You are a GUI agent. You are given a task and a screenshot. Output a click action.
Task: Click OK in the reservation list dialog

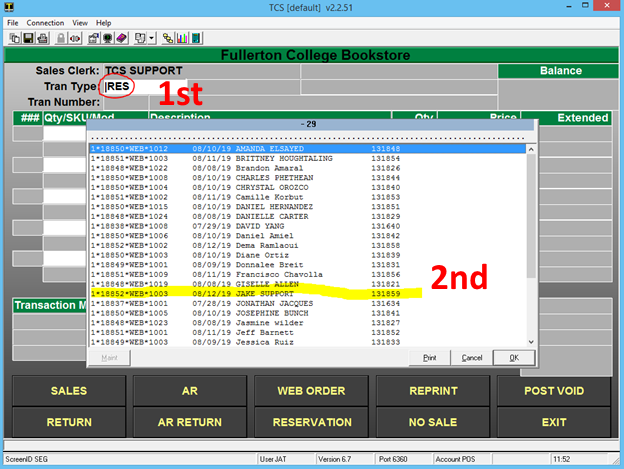tap(514, 358)
